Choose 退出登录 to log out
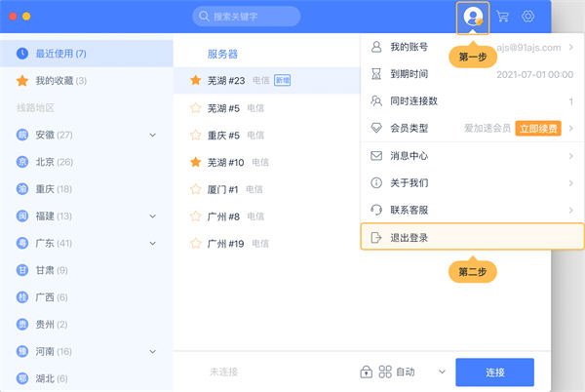 tap(472, 237)
